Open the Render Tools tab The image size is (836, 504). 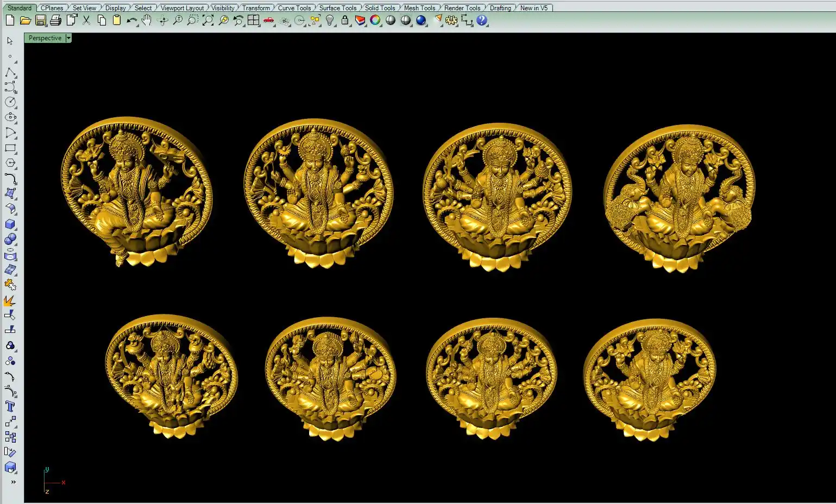(462, 8)
